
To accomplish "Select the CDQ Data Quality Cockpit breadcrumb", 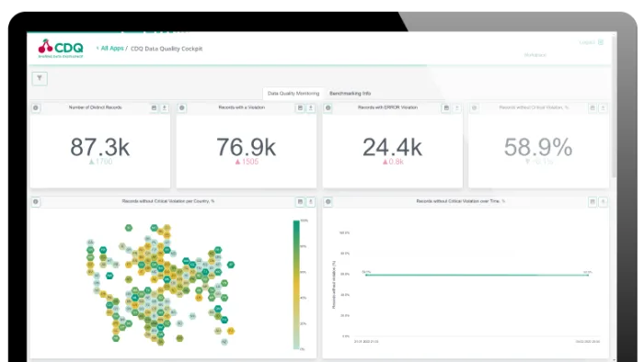I will (167, 49).
